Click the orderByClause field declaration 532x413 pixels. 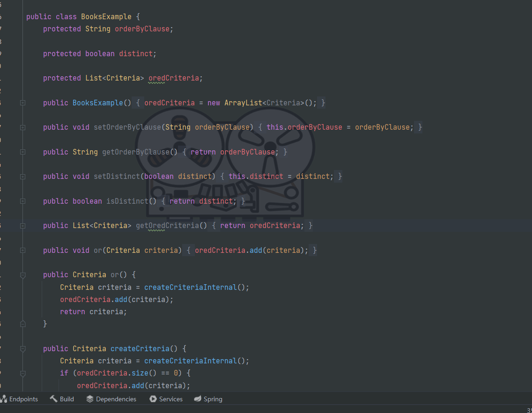click(142, 29)
